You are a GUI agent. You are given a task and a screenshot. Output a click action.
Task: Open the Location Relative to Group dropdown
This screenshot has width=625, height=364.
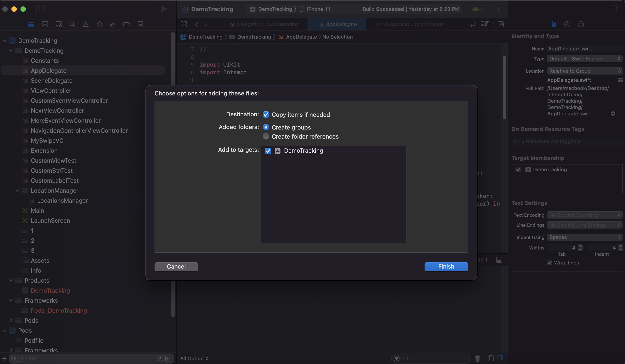click(x=585, y=71)
